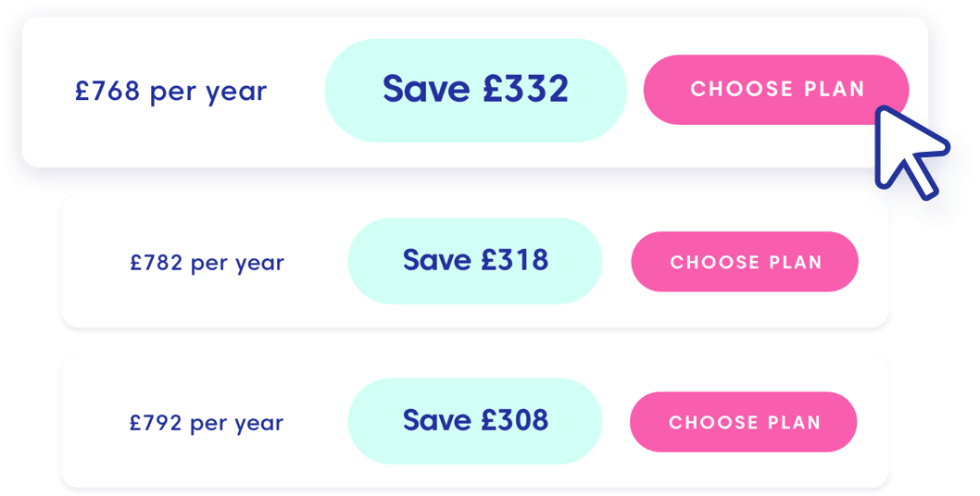Click the Save £332 mint badge

(475, 91)
